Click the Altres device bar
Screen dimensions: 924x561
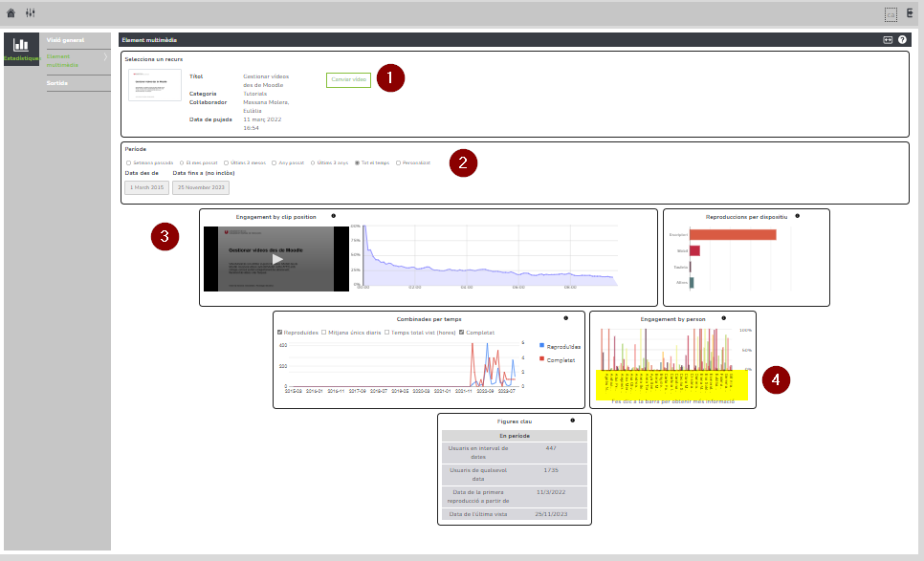692,283
